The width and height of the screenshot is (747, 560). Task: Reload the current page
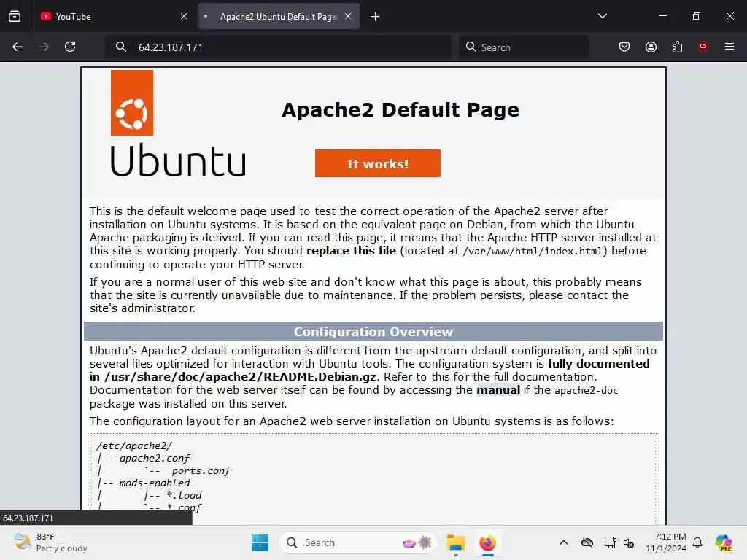(70, 47)
